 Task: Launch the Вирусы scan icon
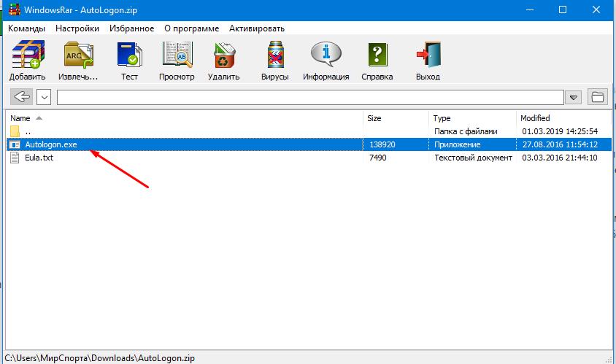(x=275, y=55)
